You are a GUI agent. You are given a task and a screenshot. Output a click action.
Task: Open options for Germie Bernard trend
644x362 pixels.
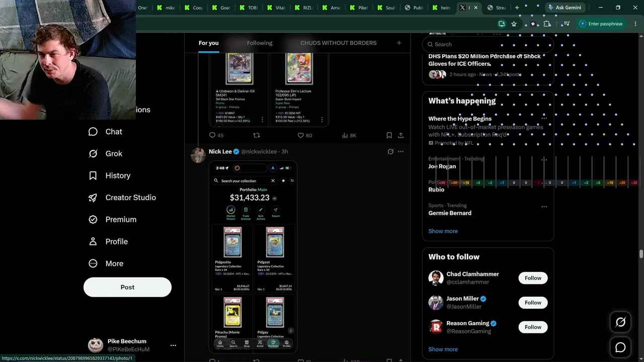pyautogui.click(x=544, y=206)
